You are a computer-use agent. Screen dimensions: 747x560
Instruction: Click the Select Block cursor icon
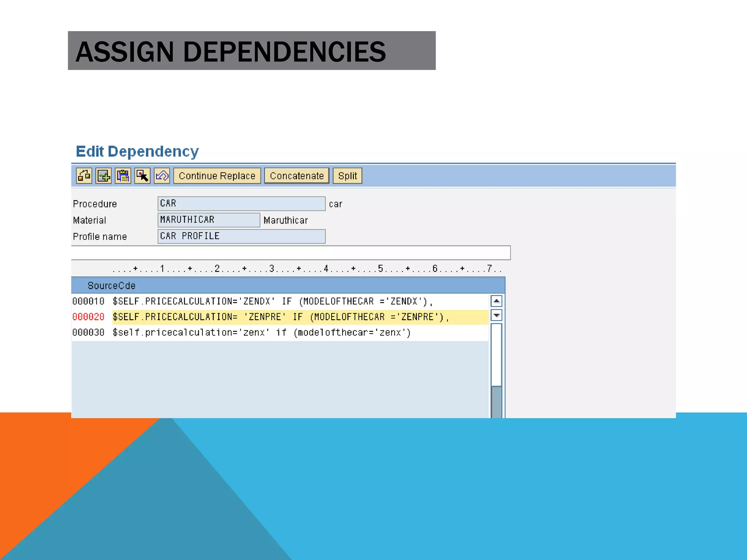tap(142, 176)
